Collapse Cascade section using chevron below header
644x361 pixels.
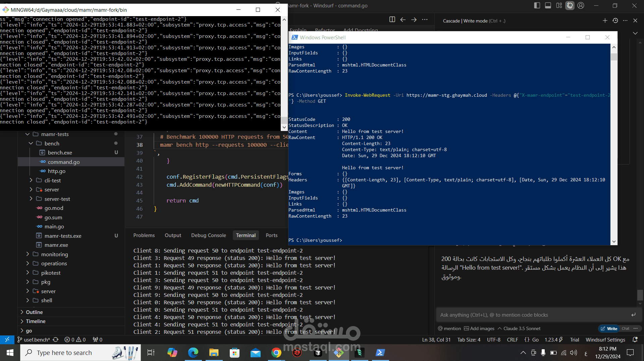(x=635, y=33)
